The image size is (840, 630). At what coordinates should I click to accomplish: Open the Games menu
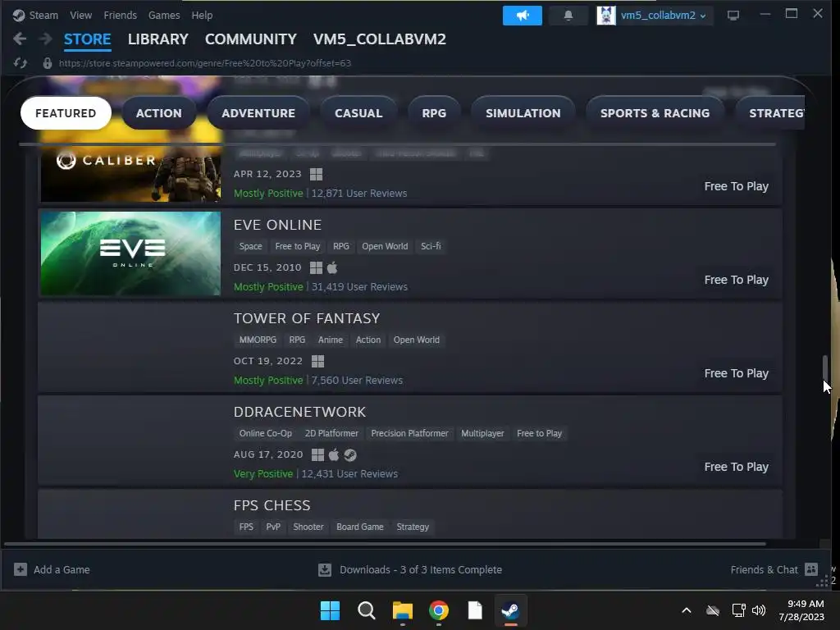tap(164, 16)
